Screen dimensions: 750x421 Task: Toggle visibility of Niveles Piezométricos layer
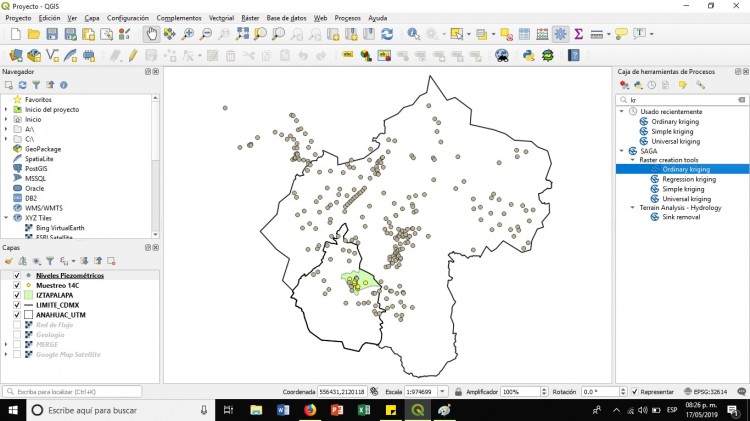click(x=17, y=276)
